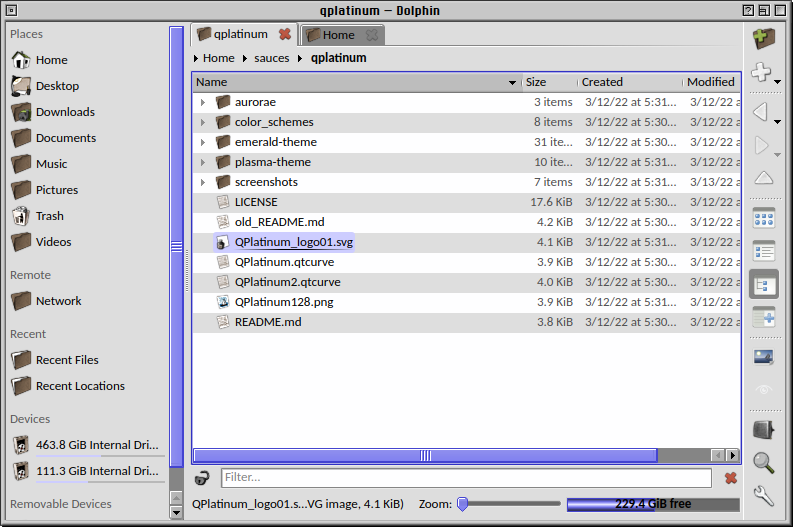Go forward with the right arrow button
The height and width of the screenshot is (527, 793).
click(x=761, y=146)
